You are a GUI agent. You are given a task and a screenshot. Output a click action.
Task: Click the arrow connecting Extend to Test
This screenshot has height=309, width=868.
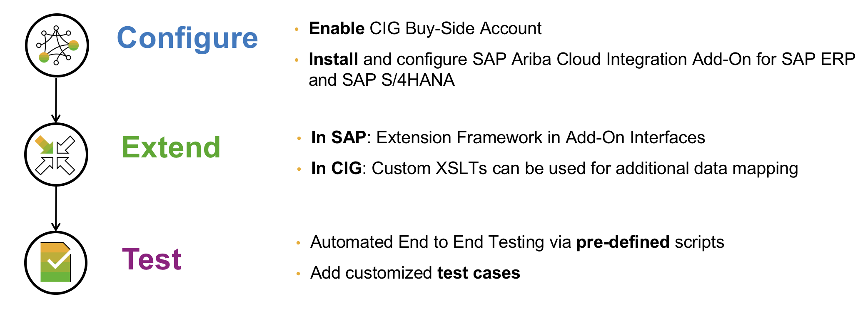click(56, 208)
